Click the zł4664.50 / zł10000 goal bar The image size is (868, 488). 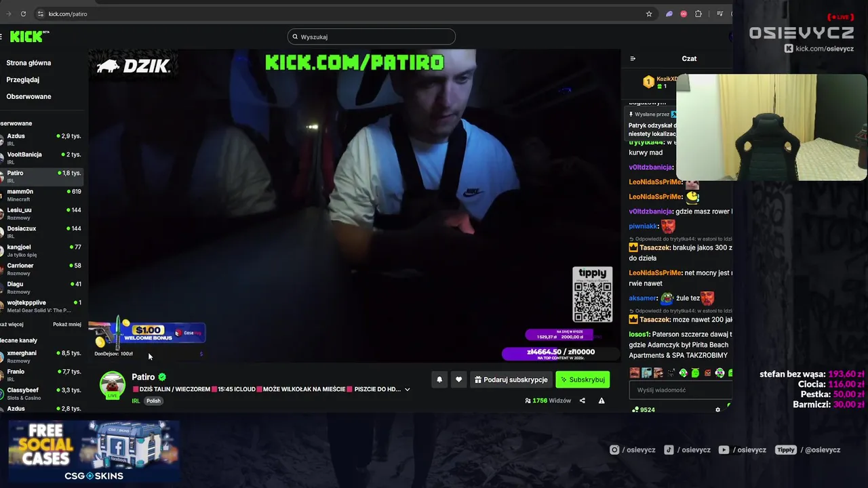click(560, 352)
